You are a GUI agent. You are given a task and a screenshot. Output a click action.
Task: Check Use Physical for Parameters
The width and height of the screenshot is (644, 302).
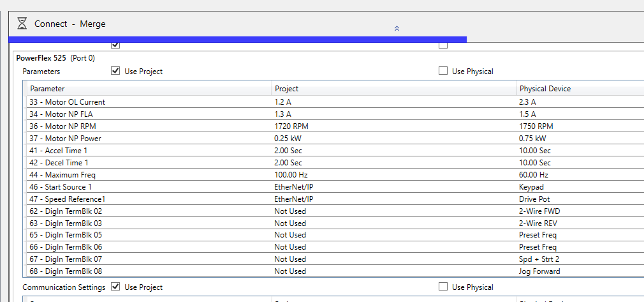click(443, 71)
